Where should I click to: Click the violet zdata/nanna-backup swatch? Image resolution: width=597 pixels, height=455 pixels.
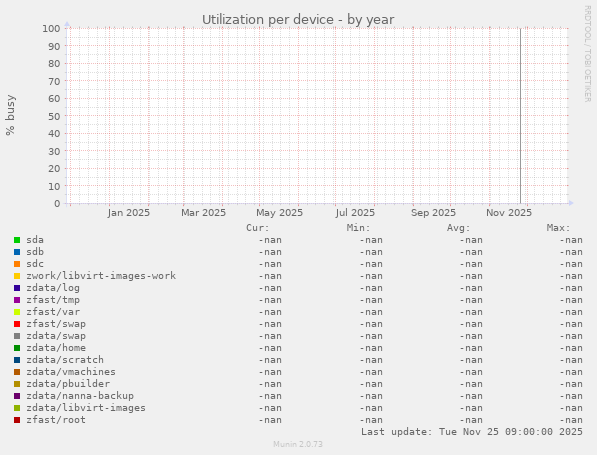(17, 396)
